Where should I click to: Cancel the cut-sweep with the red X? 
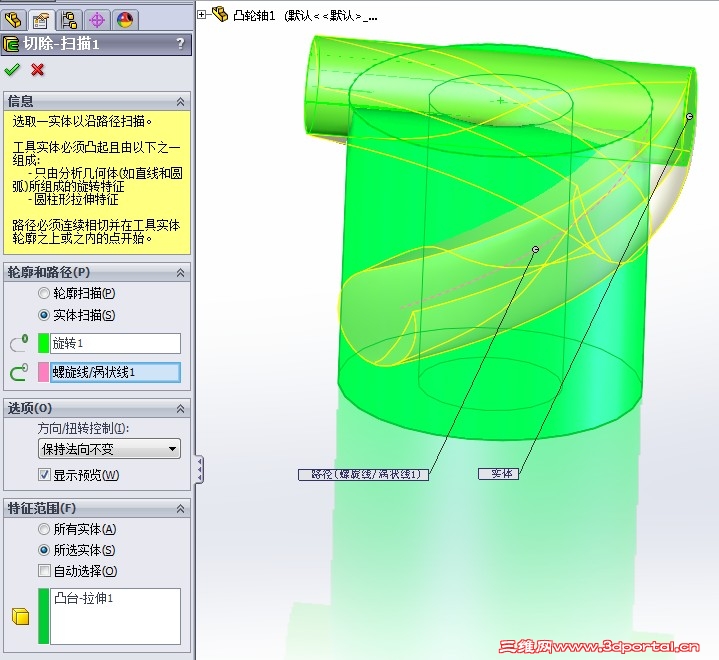tap(38, 70)
